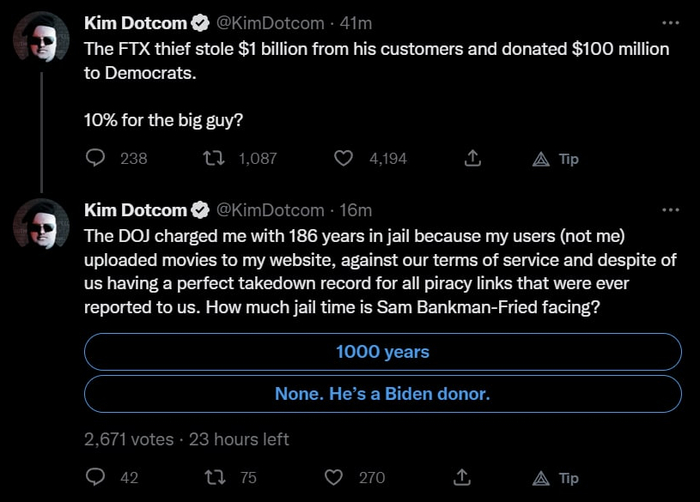The image size is (700, 502).
Task: Send a tip on the poll tweet
Action: (555, 477)
